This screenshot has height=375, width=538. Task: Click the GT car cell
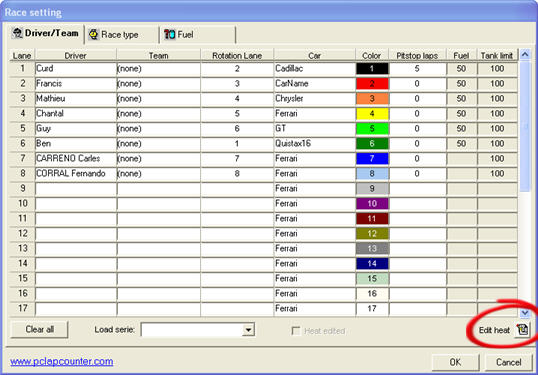(315, 129)
